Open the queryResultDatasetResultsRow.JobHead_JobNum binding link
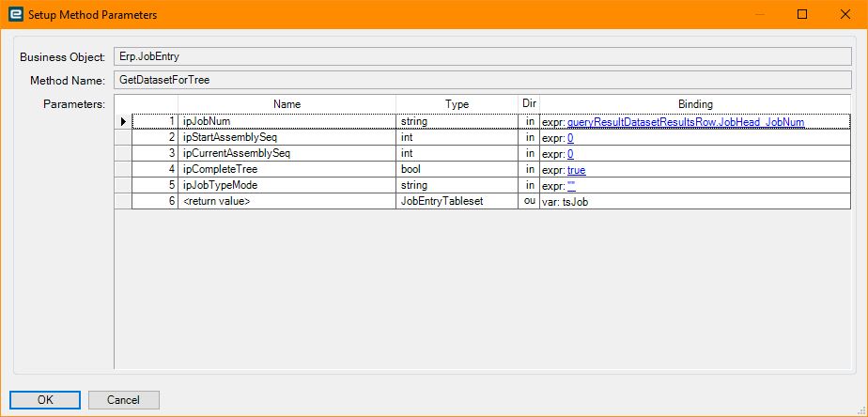The width and height of the screenshot is (868, 417). point(686,121)
